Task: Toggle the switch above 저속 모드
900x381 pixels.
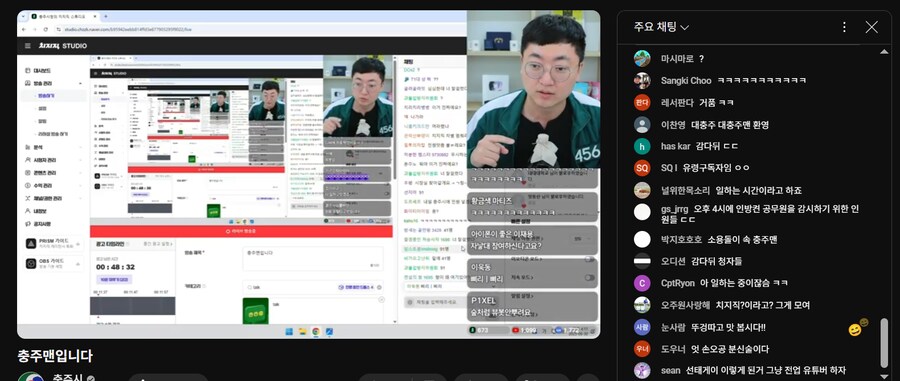Action: click(589, 259)
